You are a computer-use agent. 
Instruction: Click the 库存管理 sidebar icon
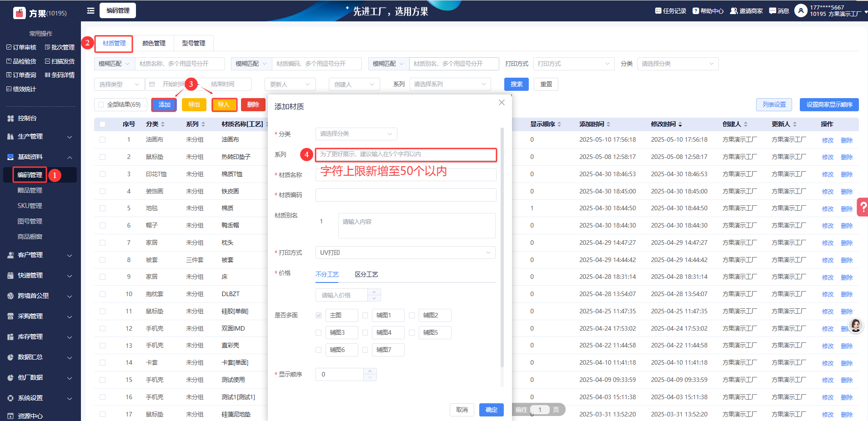(10, 337)
